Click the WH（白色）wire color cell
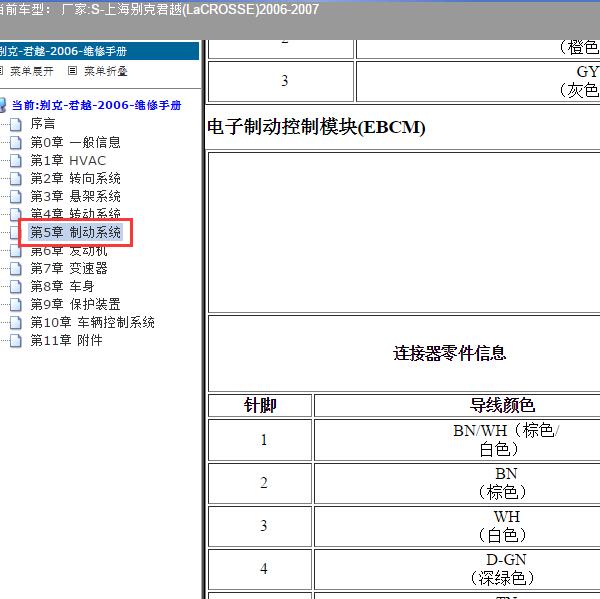The width and height of the screenshot is (600, 599). point(504,526)
